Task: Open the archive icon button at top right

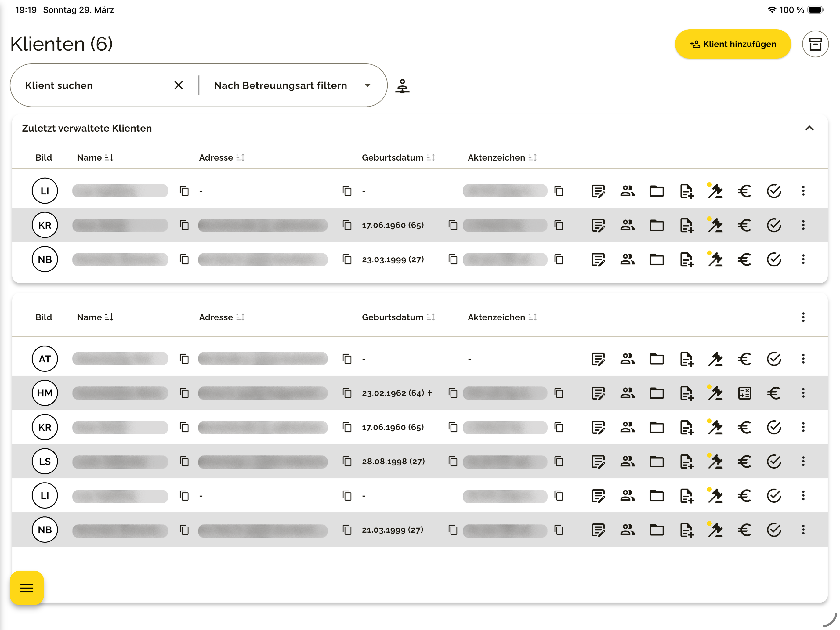Action: coord(815,44)
